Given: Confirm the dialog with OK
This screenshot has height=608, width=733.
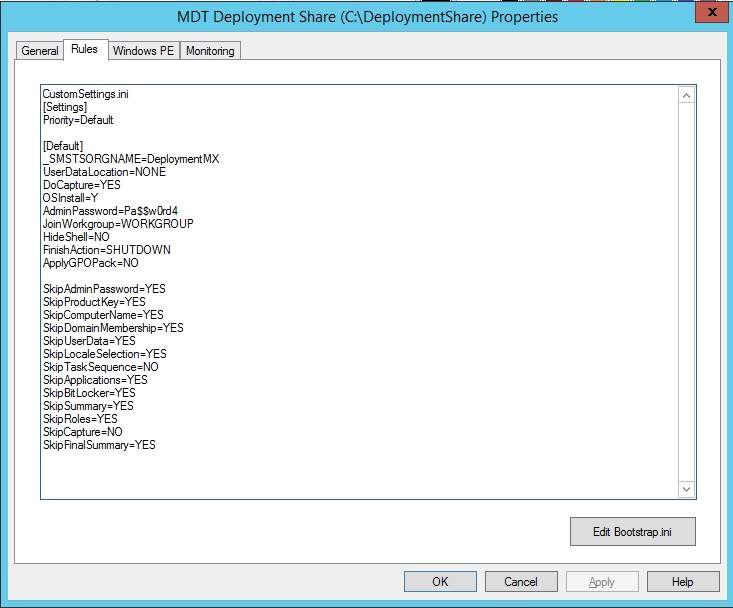Looking at the screenshot, I should coord(440,581).
